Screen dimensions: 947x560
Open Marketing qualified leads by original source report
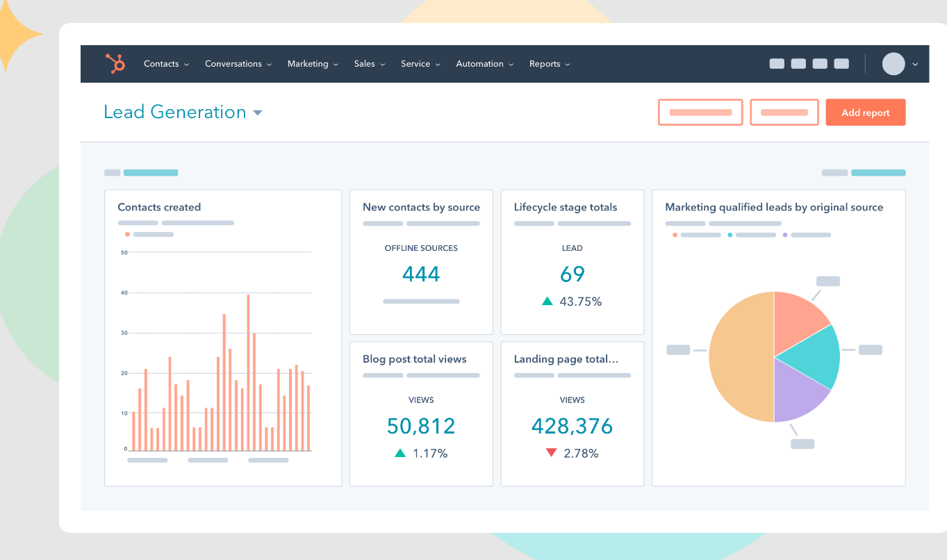pyautogui.click(x=774, y=207)
